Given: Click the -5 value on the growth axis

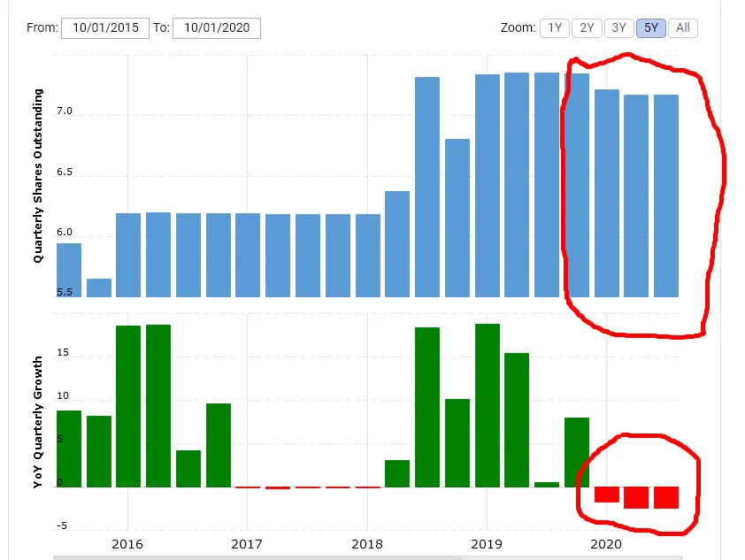Looking at the screenshot, I should click(62, 525).
